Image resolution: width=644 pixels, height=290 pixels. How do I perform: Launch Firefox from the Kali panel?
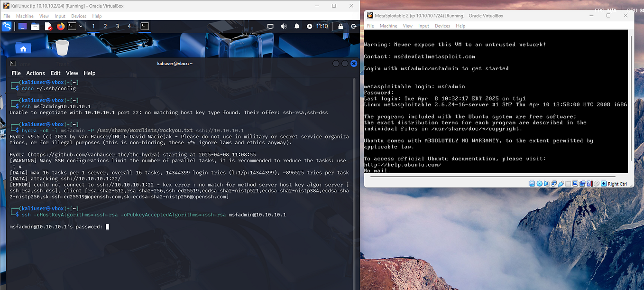pyautogui.click(x=61, y=27)
